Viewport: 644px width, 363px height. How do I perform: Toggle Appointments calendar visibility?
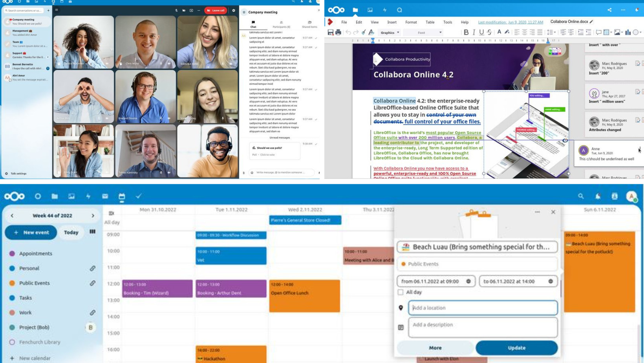[12, 253]
